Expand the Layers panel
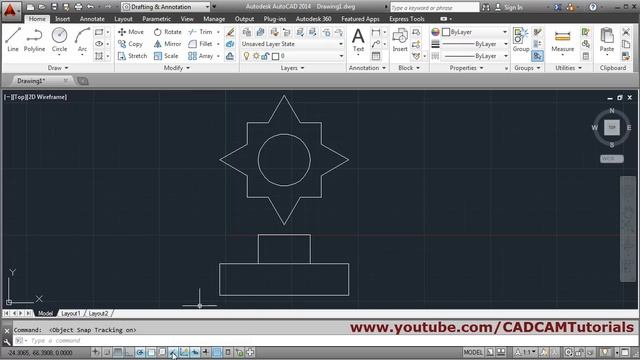This screenshot has height=360, width=640. pyautogui.click(x=292, y=68)
